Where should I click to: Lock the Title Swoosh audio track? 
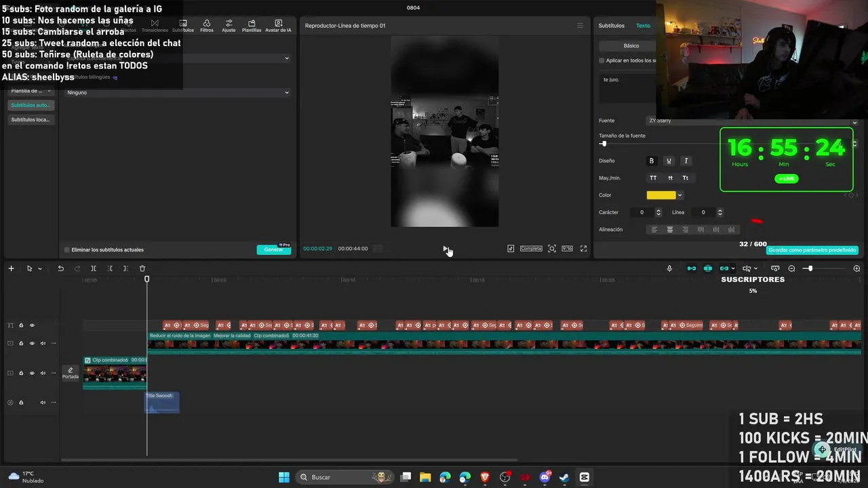(x=21, y=403)
